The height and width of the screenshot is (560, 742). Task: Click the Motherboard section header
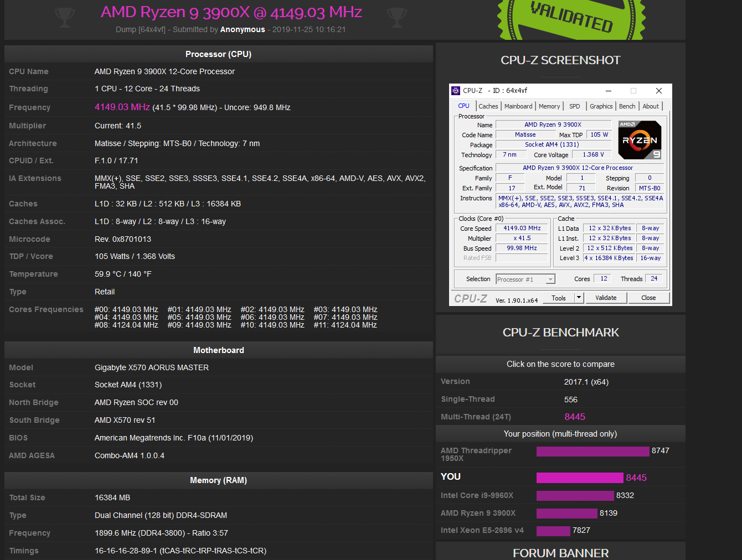218,350
